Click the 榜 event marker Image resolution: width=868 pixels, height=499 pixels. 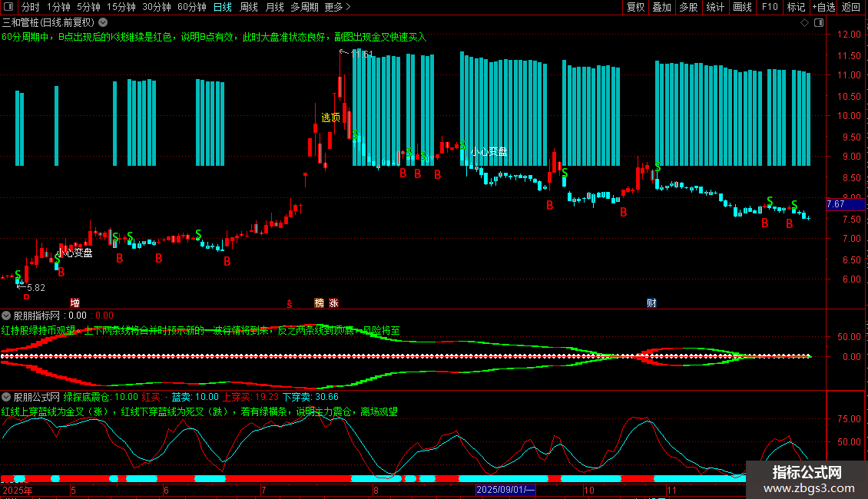point(319,302)
